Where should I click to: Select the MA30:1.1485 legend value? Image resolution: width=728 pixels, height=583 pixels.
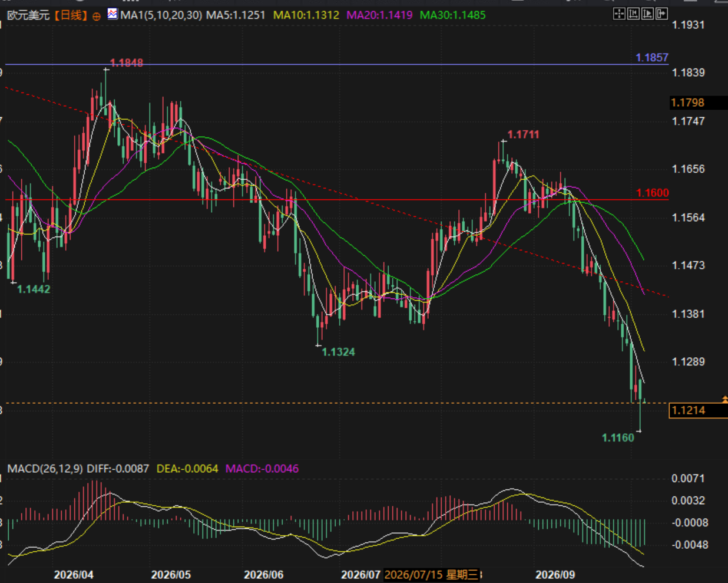452,15
